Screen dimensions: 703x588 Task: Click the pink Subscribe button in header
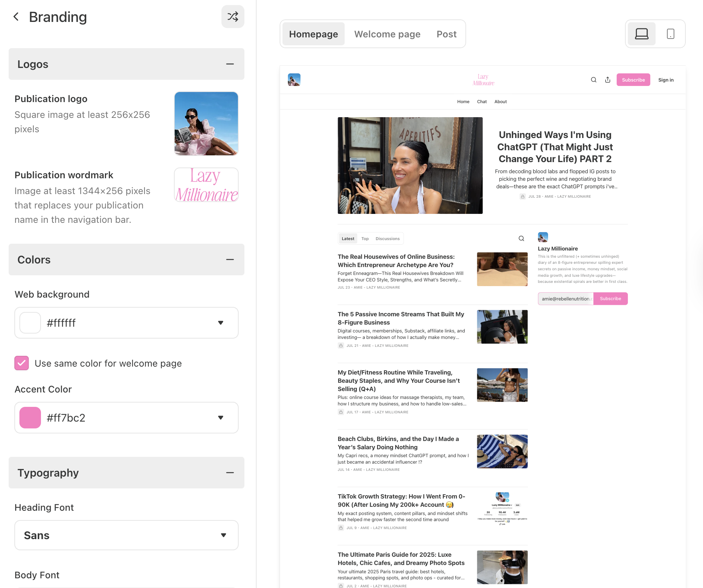pos(633,80)
